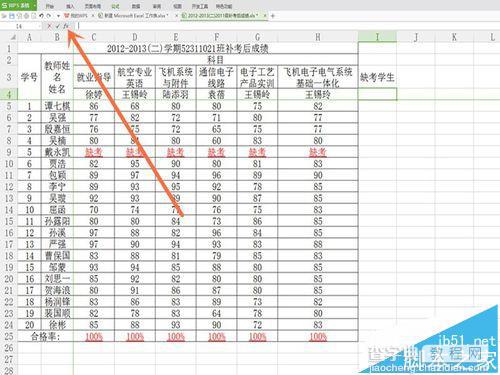Open the WPS 表格 application menu button
This screenshot has width=500, height=375.
pyautogui.click(x=18, y=6)
